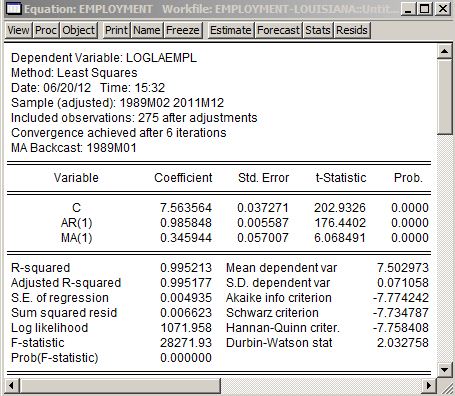
Task: Click the equation window icon in title bar
Action: [x=14, y=9]
